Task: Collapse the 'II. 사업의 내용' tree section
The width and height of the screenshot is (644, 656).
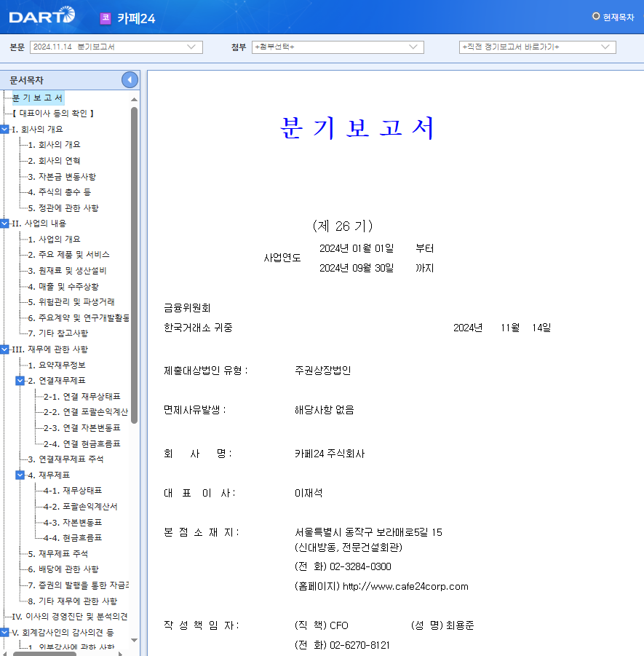Action: pos(6,224)
